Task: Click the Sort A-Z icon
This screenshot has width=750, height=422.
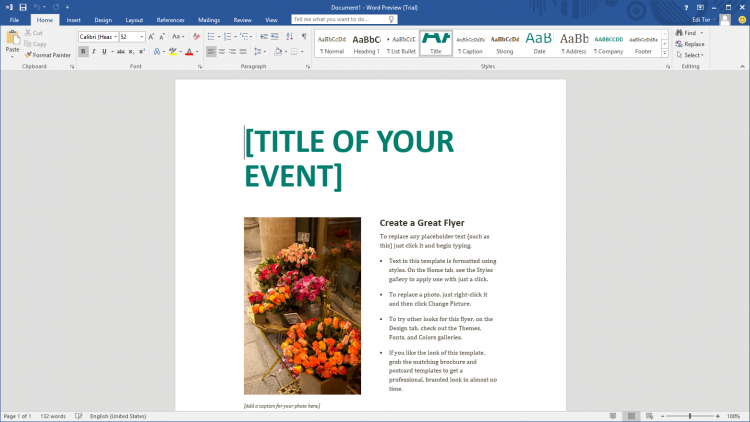Action: click(x=289, y=37)
